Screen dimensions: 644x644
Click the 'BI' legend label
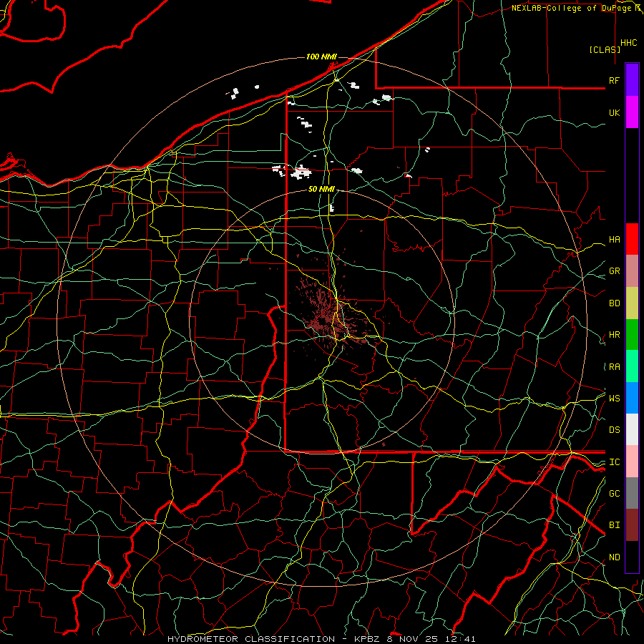pyautogui.click(x=614, y=525)
